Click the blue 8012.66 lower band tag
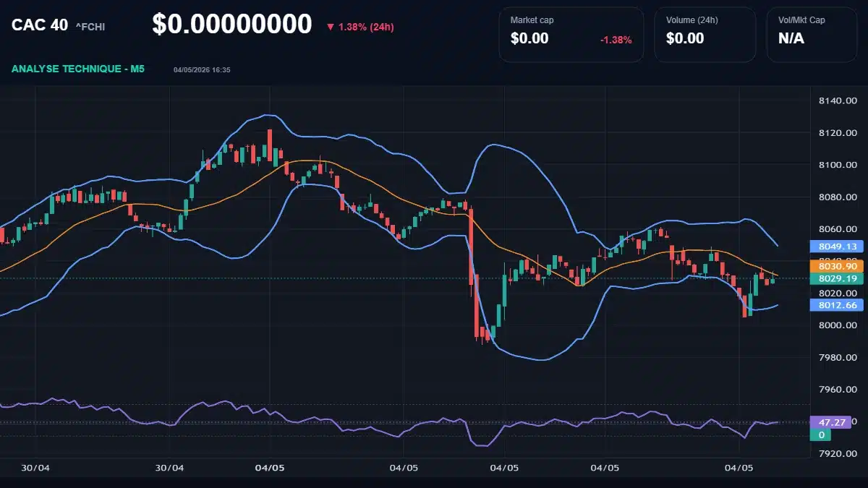868x488 pixels. click(x=837, y=305)
